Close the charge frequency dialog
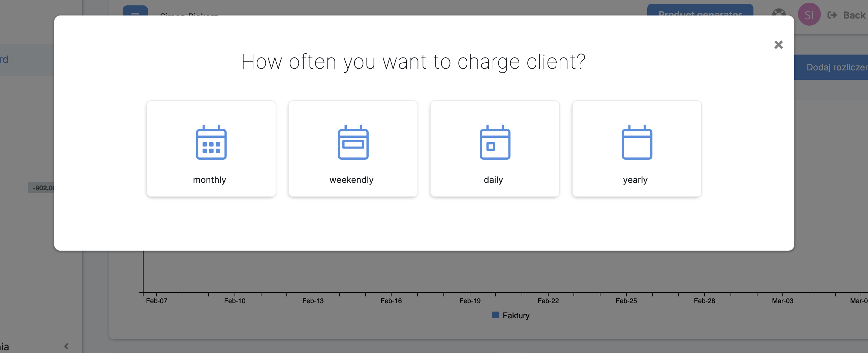 coord(778,45)
